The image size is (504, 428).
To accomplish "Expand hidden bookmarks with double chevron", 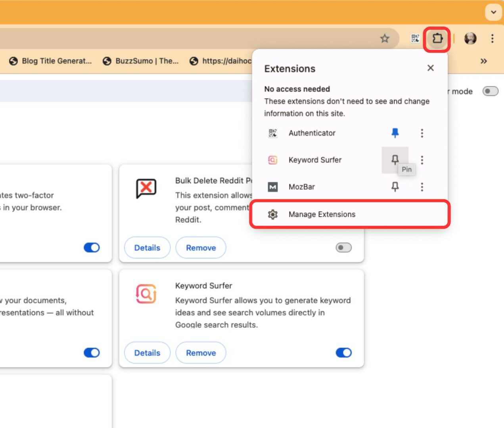I will pos(483,61).
